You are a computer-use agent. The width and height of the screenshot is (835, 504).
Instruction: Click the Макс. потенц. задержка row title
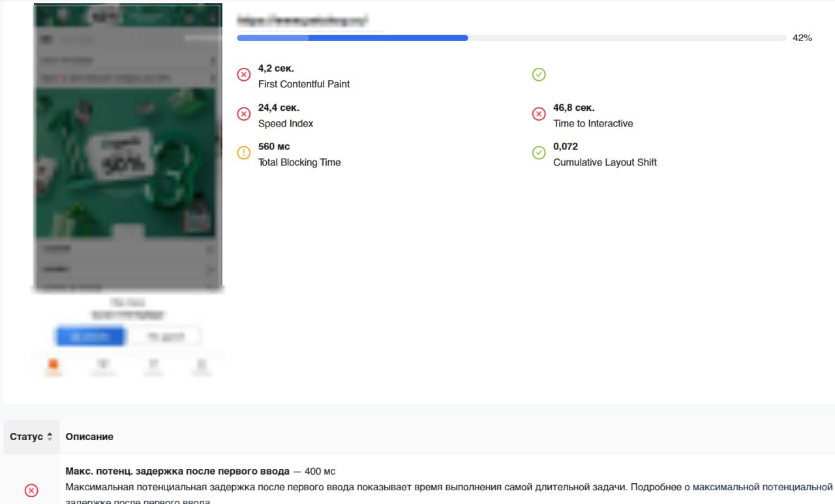click(177, 471)
